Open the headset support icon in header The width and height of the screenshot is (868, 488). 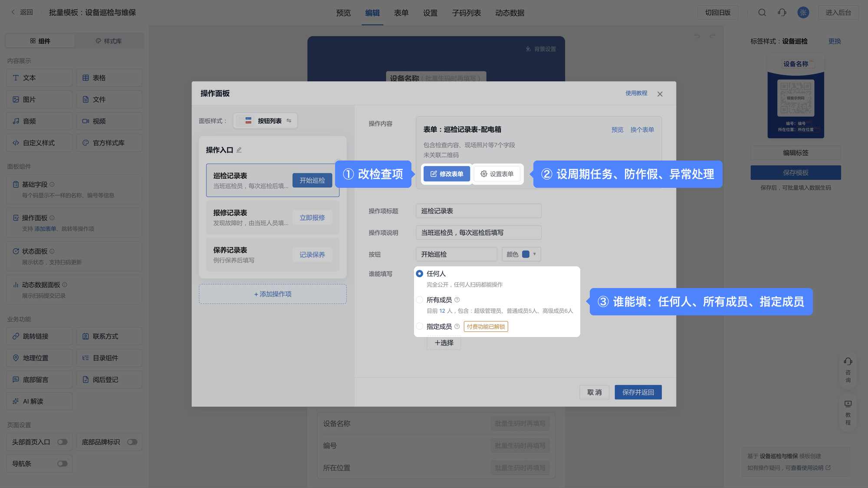coord(782,13)
